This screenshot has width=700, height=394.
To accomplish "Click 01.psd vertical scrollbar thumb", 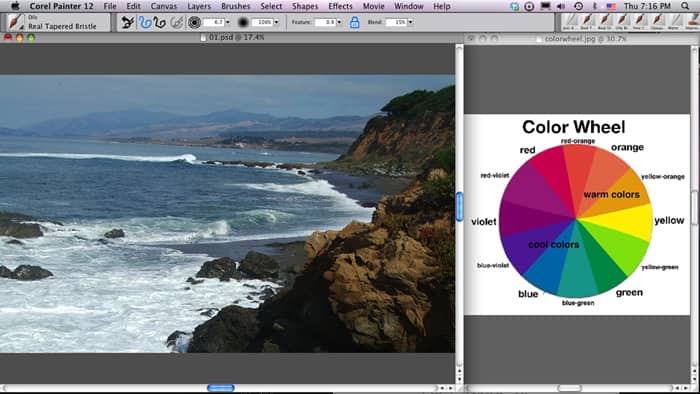I will pyautogui.click(x=459, y=206).
